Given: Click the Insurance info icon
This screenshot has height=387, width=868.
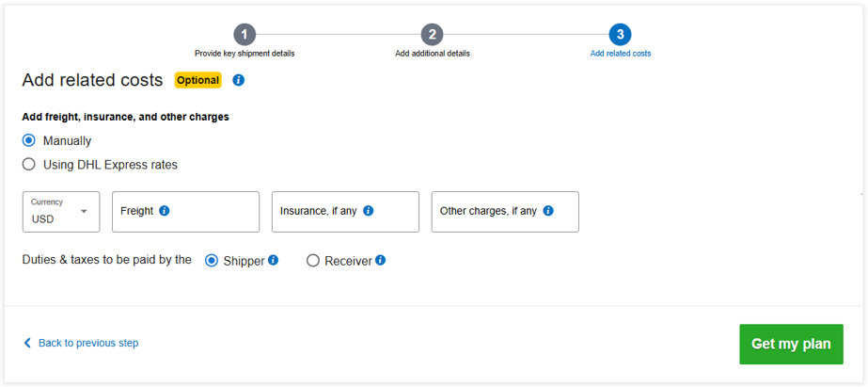Looking at the screenshot, I should 368,211.
